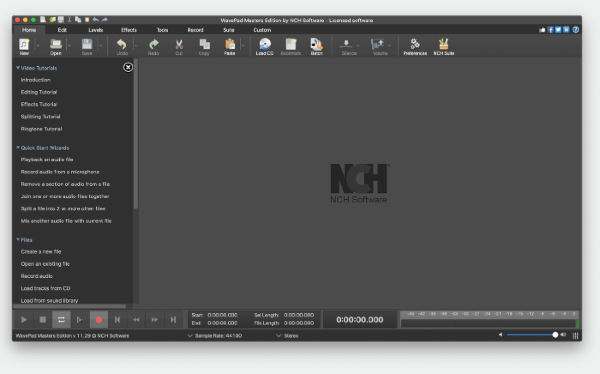Click the Redo toolbar icon
The height and width of the screenshot is (374, 600).
click(x=153, y=47)
